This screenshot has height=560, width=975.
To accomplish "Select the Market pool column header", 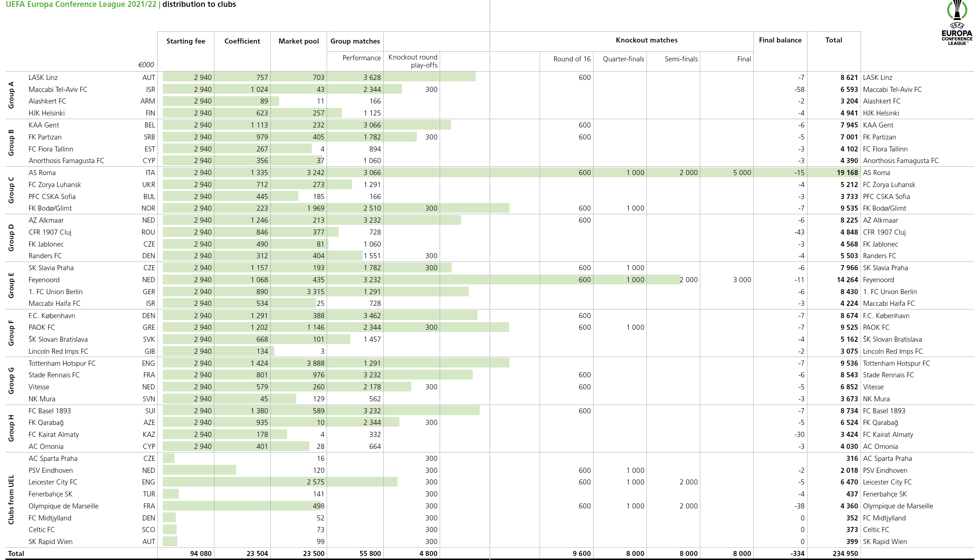I will (x=299, y=41).
